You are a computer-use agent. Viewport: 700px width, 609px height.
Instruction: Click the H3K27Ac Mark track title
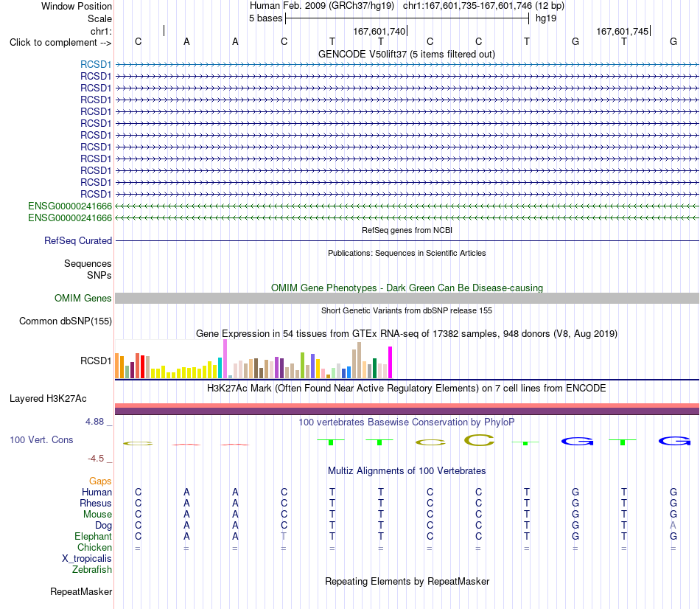pyautogui.click(x=407, y=388)
